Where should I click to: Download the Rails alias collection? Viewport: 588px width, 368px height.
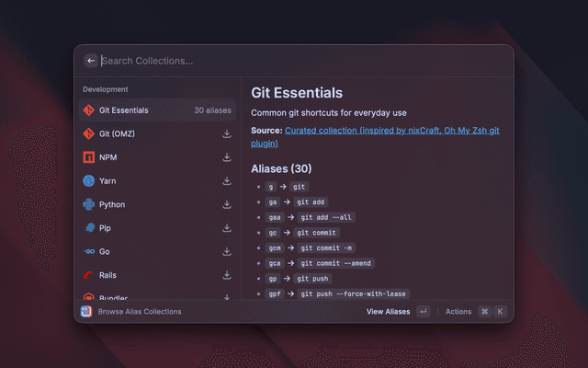click(227, 275)
